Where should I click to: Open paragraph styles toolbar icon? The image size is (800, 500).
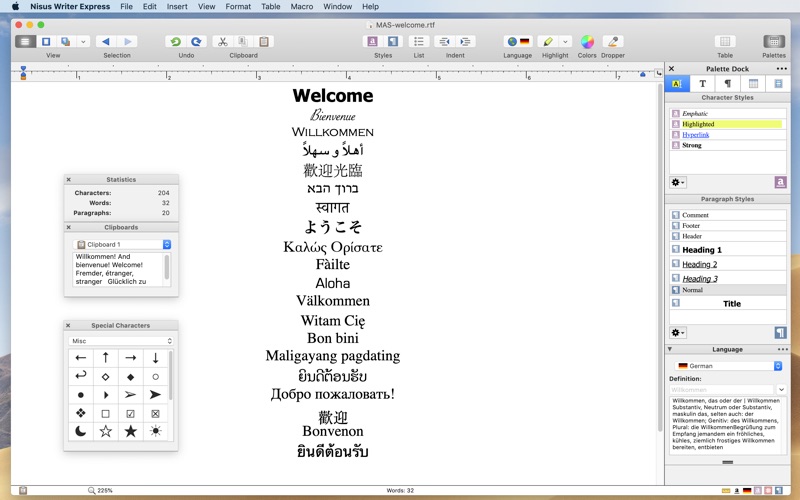pyautogui.click(x=393, y=41)
